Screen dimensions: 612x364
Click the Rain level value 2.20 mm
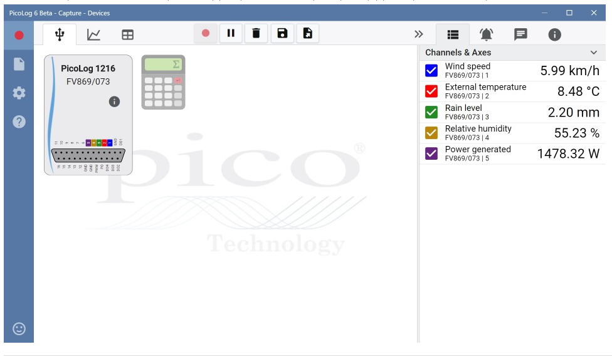(573, 112)
